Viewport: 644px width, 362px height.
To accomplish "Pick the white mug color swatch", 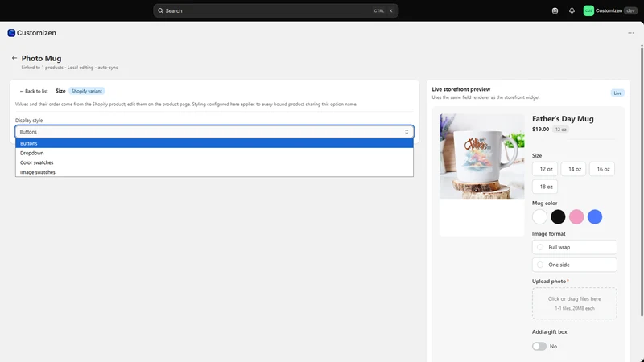I will click(539, 216).
